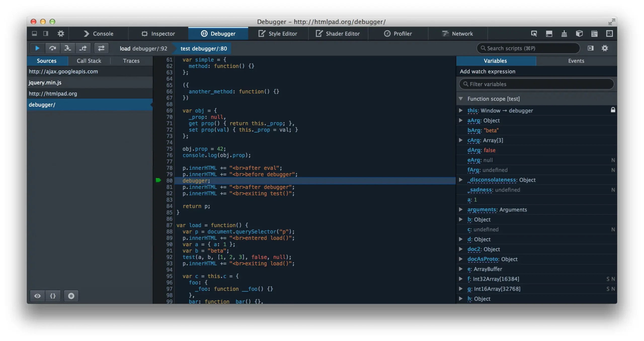Expand the d: Object variable

(461, 239)
